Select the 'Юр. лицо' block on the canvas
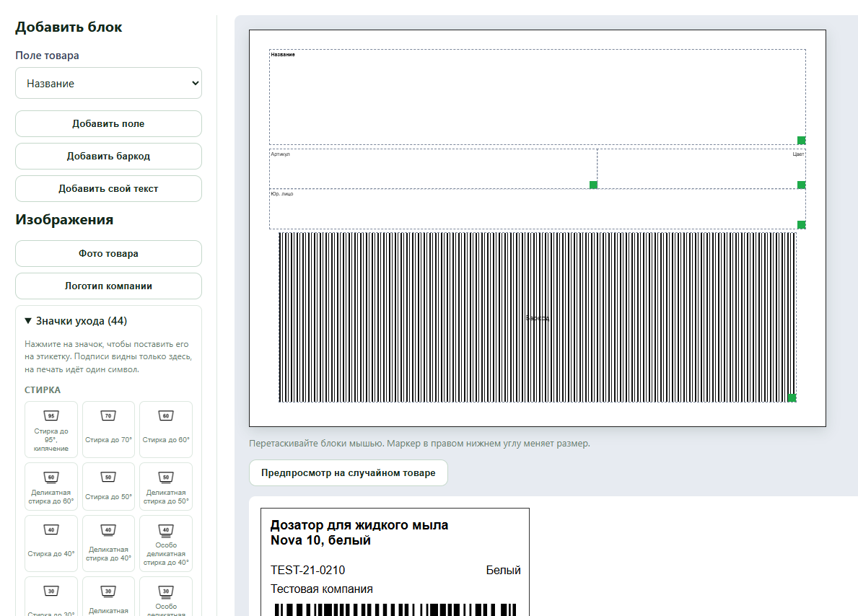 tap(538, 209)
